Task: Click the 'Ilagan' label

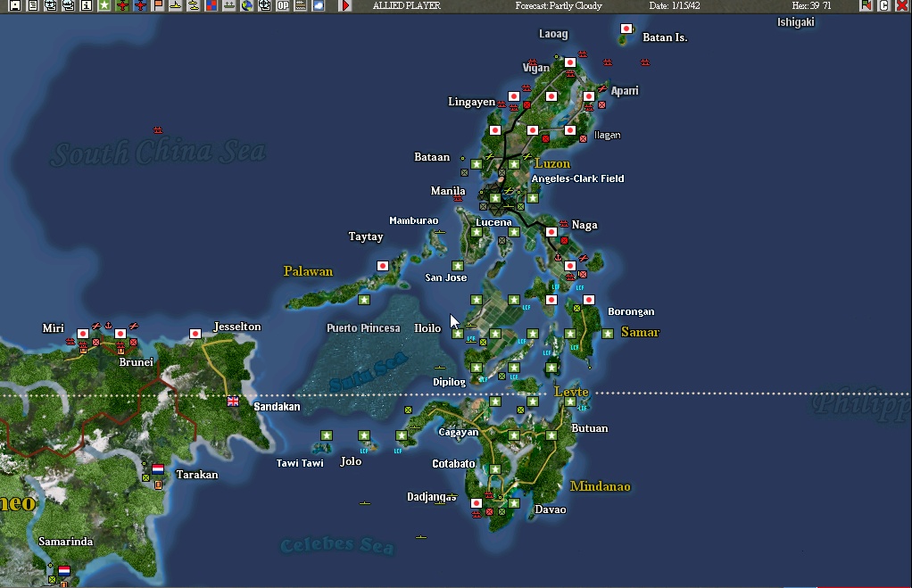Action: (607, 135)
